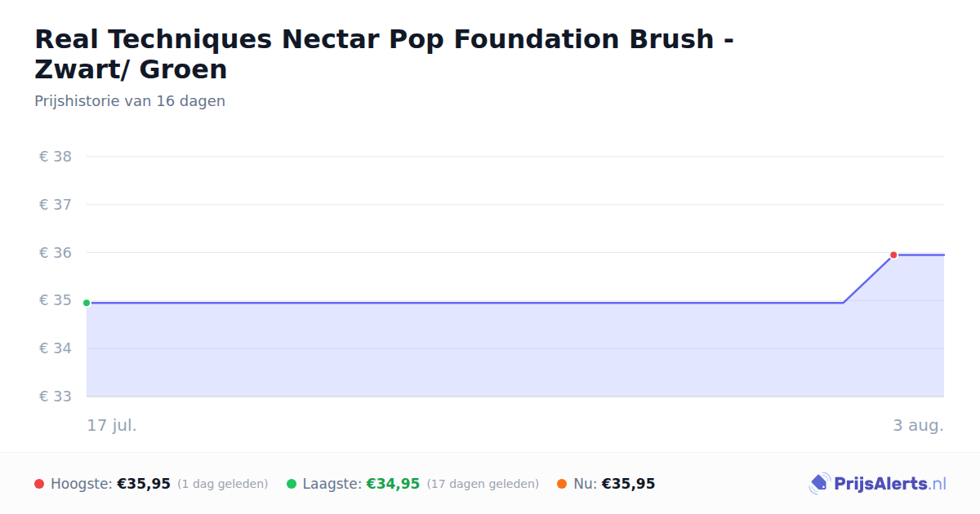Click the Prijshistorie van 16 dagen subtitle
The height and width of the screenshot is (514, 980).
click(x=130, y=101)
